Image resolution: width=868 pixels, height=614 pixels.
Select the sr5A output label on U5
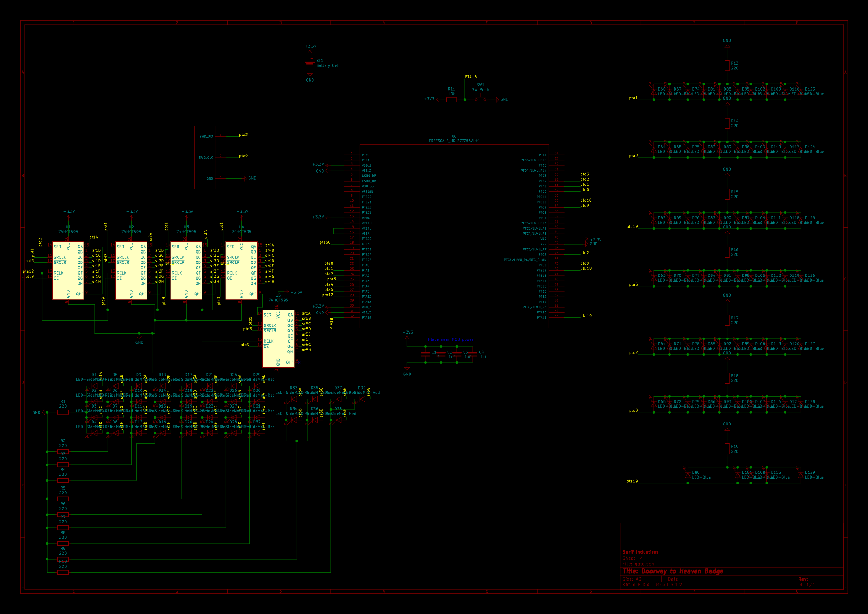point(306,313)
